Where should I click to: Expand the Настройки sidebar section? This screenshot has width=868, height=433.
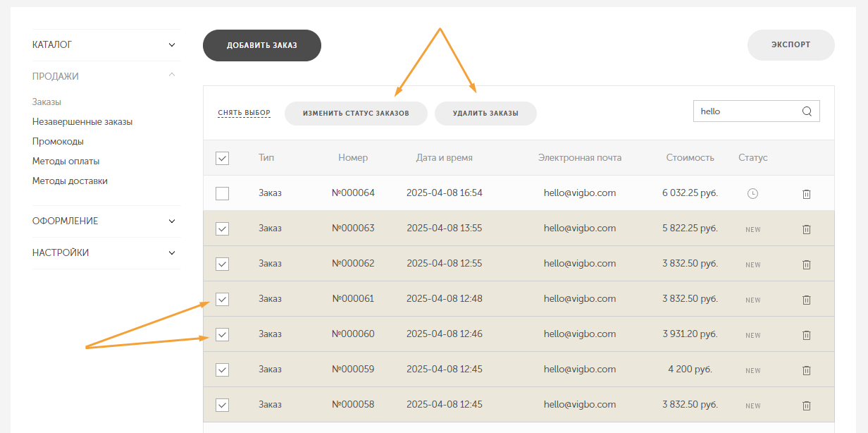[x=106, y=252]
